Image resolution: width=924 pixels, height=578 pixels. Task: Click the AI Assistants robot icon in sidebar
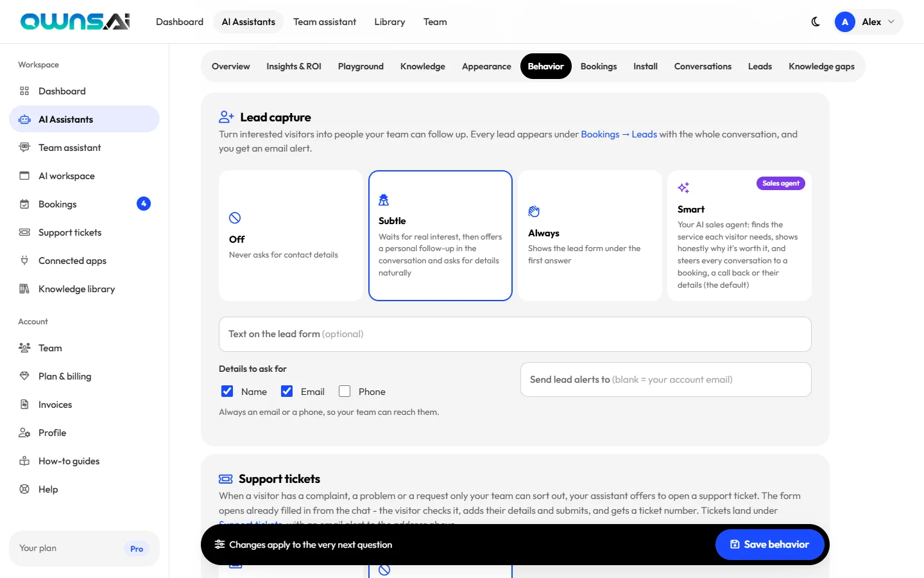point(24,119)
